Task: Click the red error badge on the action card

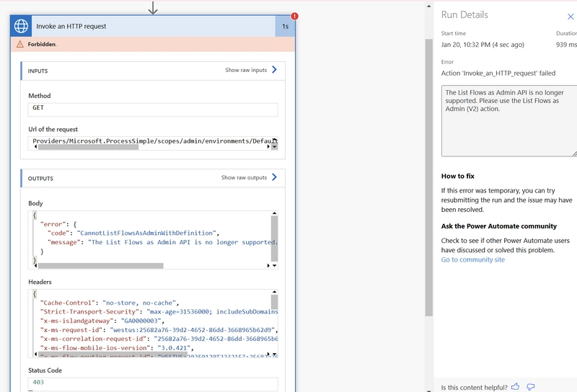Action: tap(295, 16)
